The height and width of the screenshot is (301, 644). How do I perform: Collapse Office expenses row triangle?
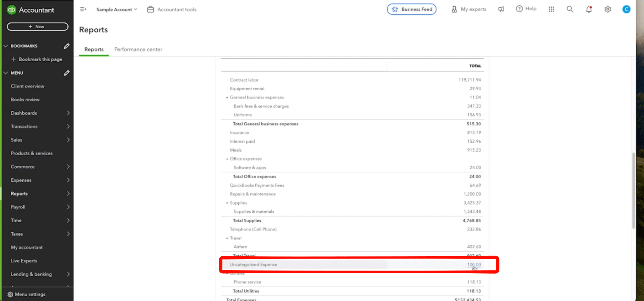tap(227, 159)
